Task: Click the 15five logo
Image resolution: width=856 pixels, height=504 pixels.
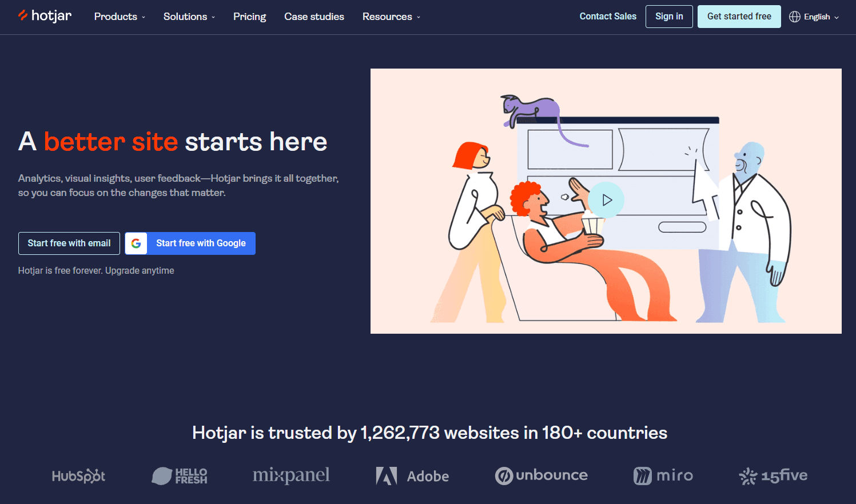Action: click(773, 475)
